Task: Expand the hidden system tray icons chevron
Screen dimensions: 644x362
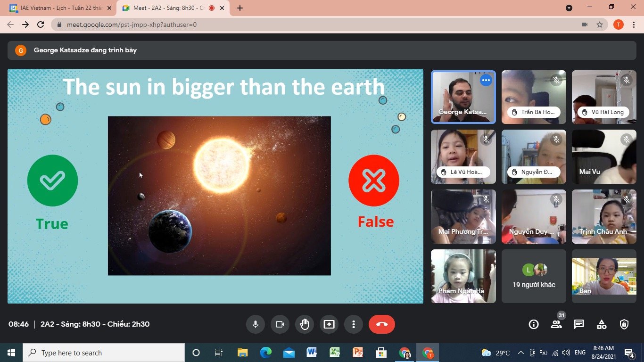Action: click(x=521, y=353)
